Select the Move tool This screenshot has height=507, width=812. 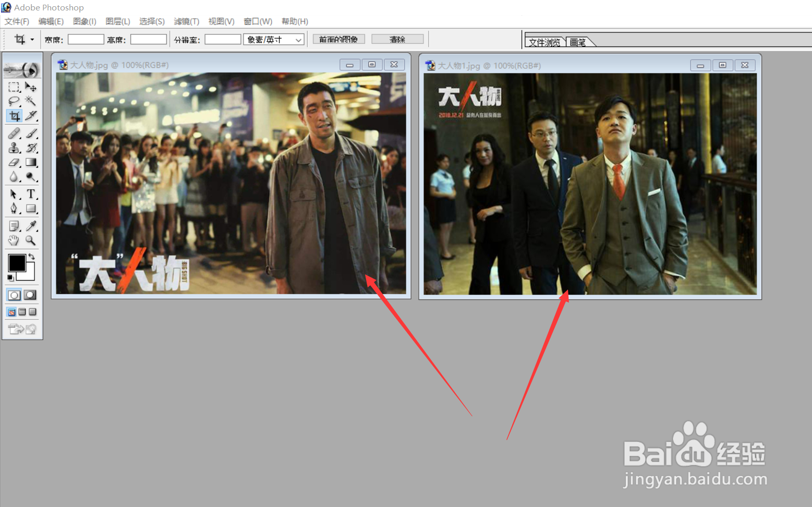click(31, 87)
